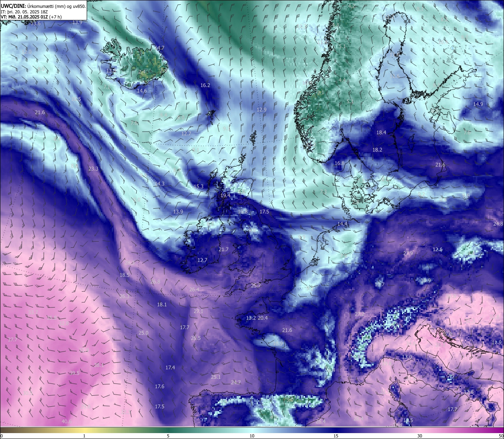
Task: Click the 24.8 value at the eastern map edge
Action: (x=498, y=224)
